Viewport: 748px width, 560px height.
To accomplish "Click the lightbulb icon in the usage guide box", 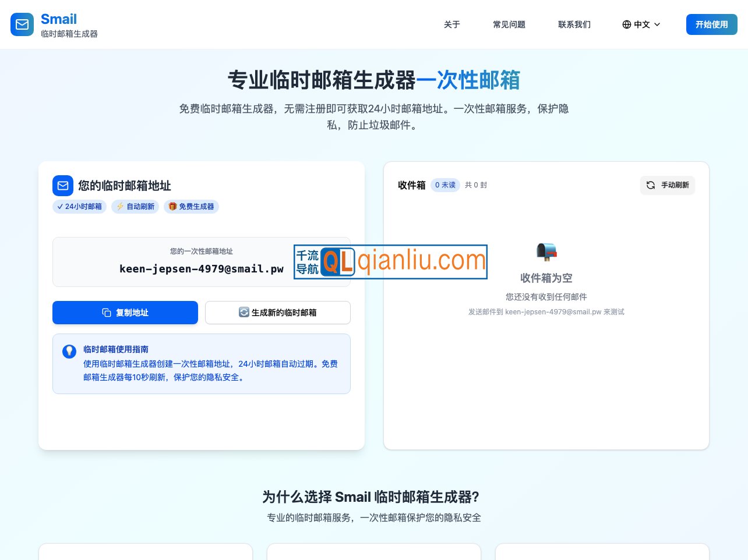I will pos(69,352).
